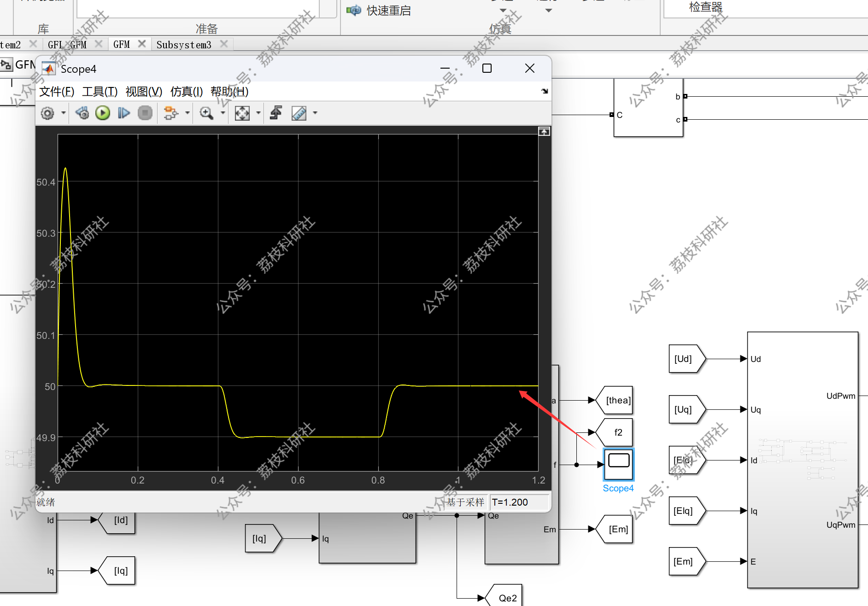Screen dimensions: 868x606
Task: Close the GFL_GFM tab
Action: pyautogui.click(x=98, y=44)
